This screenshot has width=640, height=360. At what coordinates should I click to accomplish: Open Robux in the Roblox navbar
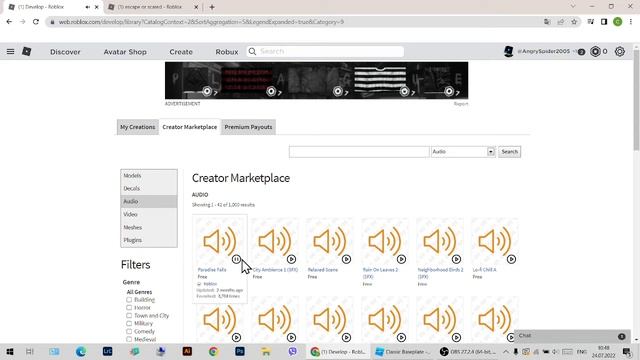click(x=227, y=52)
